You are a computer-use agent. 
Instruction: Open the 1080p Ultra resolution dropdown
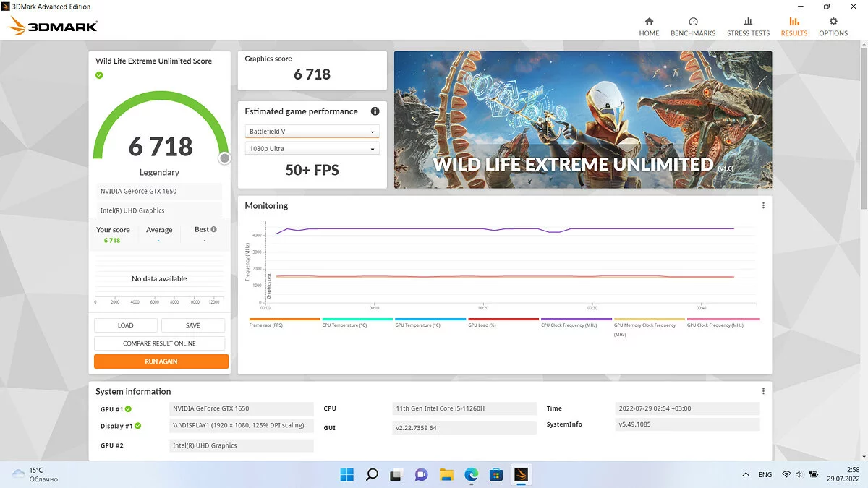tap(312, 149)
